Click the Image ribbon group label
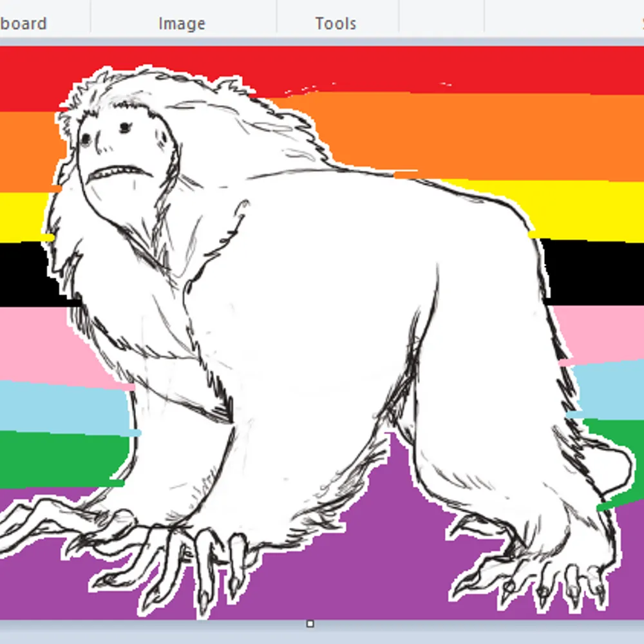The width and height of the screenshot is (644, 644). [x=182, y=24]
